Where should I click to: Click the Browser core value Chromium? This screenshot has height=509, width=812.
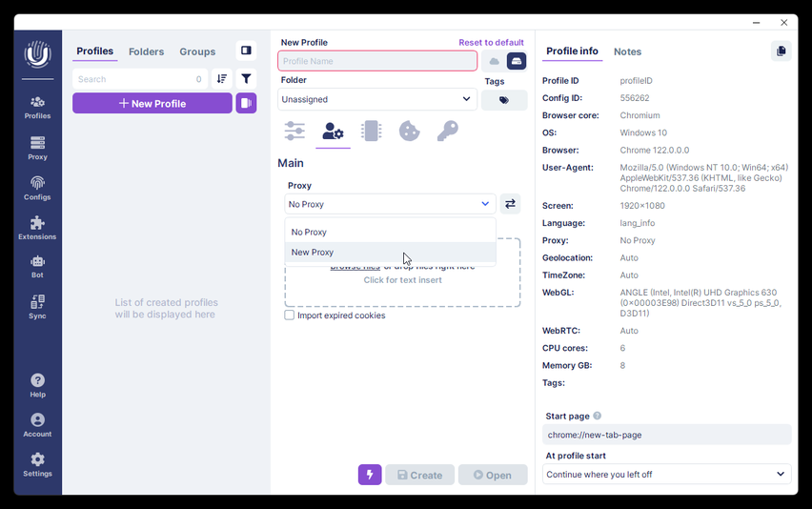639,115
